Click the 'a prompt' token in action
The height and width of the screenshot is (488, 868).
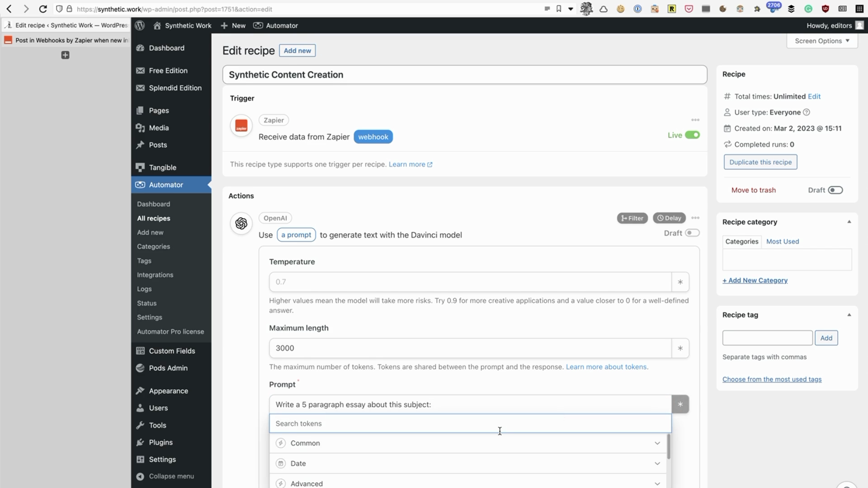[x=296, y=235]
